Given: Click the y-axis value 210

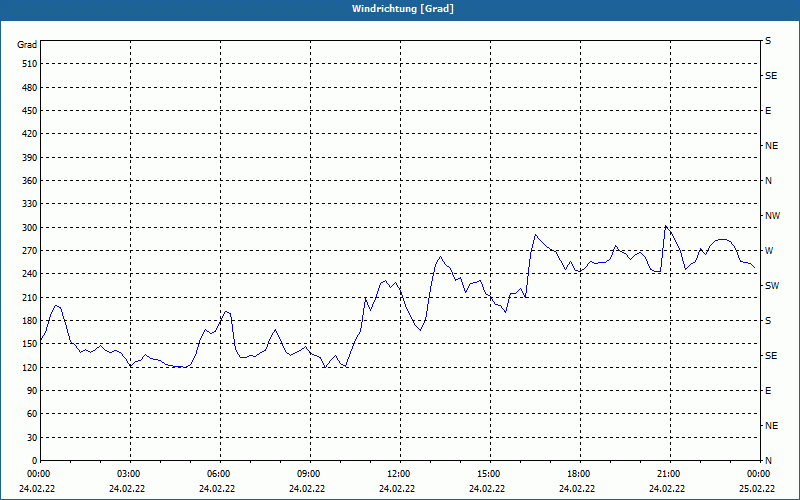Looking at the screenshot, I should 30,297.
